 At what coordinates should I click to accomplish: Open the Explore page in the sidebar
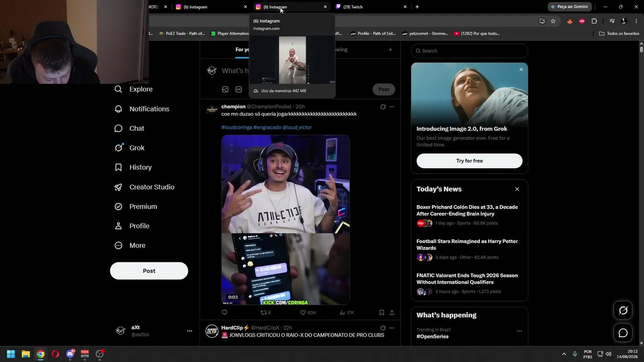pos(133,89)
